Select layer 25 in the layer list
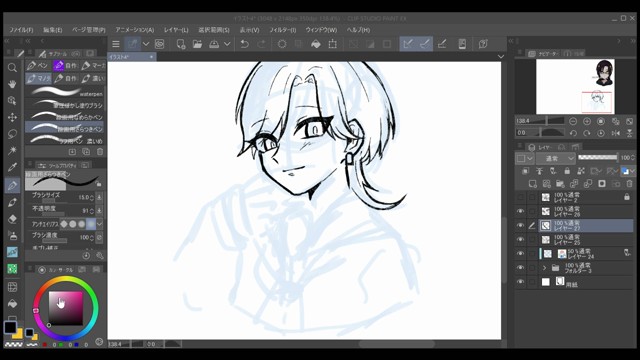Image resolution: width=640 pixels, height=360 pixels. (x=585, y=240)
